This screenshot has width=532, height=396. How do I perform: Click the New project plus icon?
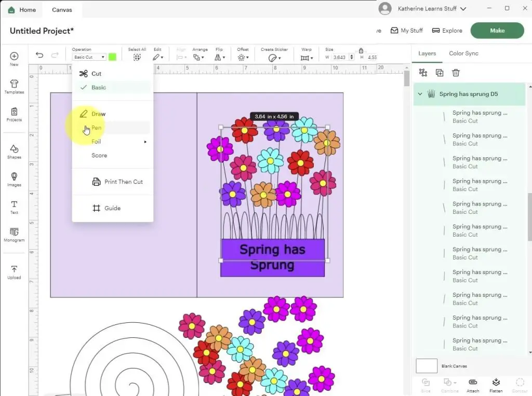pos(14,56)
